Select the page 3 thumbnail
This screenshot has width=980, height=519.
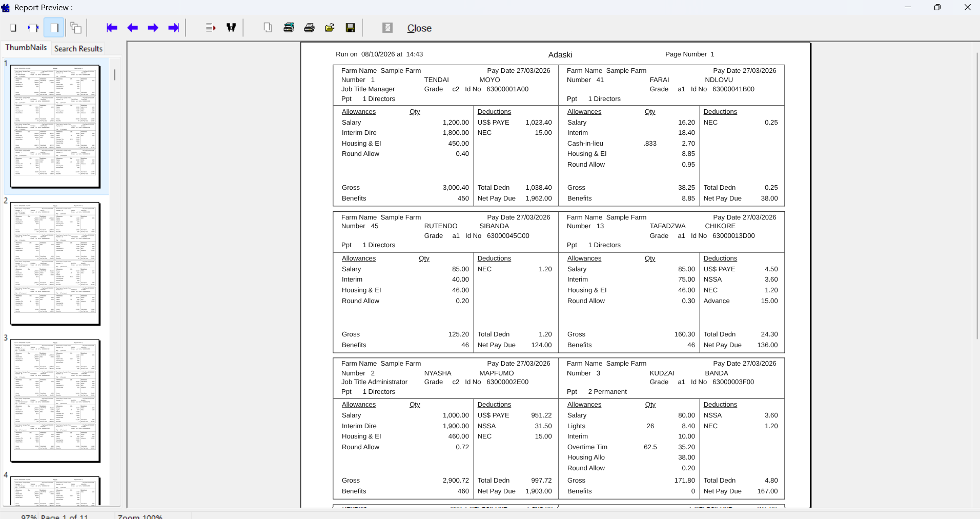pos(55,401)
